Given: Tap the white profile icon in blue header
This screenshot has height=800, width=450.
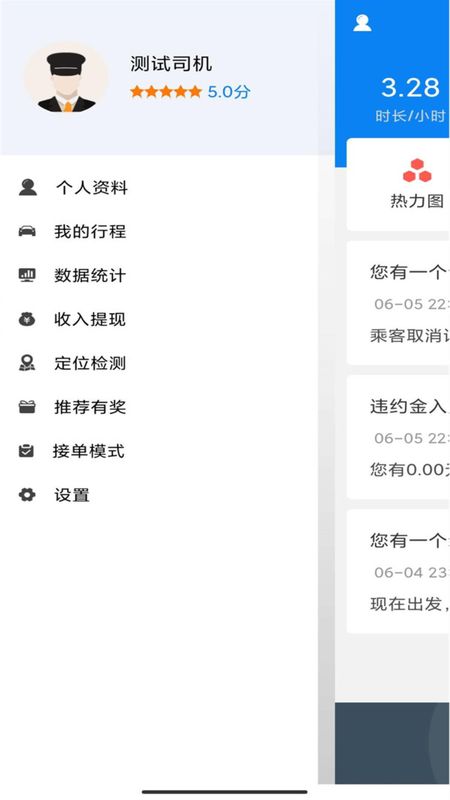Looking at the screenshot, I should point(362,23).
